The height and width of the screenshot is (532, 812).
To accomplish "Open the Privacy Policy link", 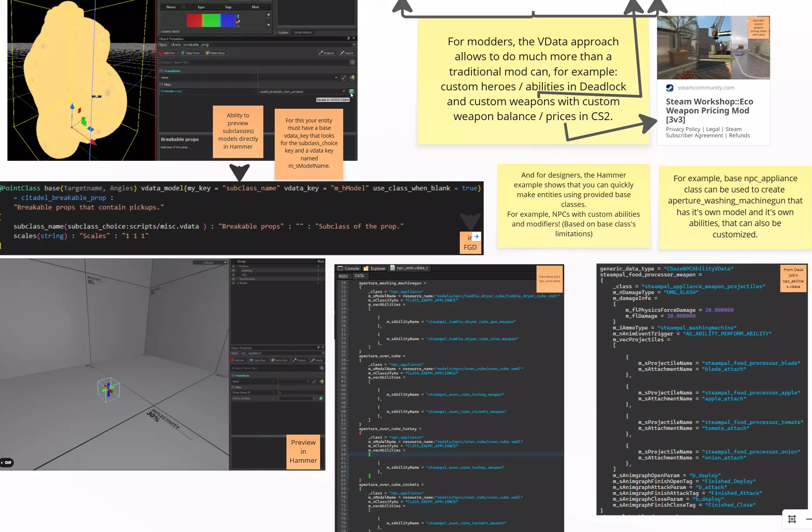I will coord(683,129).
